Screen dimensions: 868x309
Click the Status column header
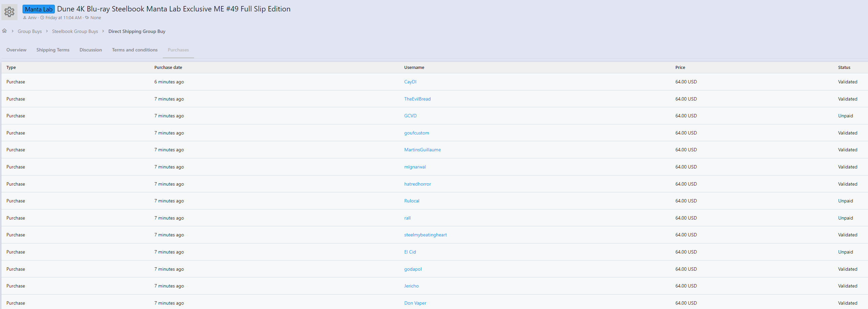(844, 67)
